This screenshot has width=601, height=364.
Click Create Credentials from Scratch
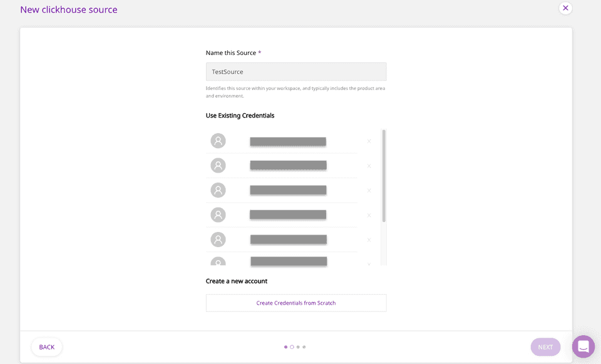coord(296,303)
